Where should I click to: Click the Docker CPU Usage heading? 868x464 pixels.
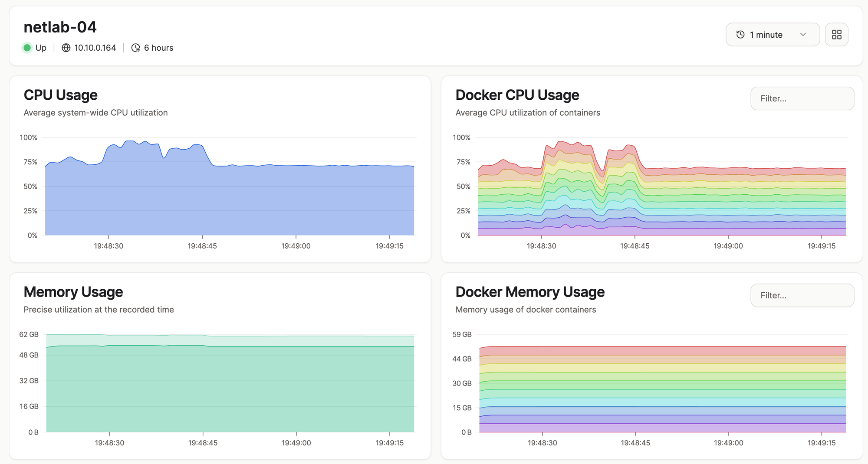tap(517, 95)
